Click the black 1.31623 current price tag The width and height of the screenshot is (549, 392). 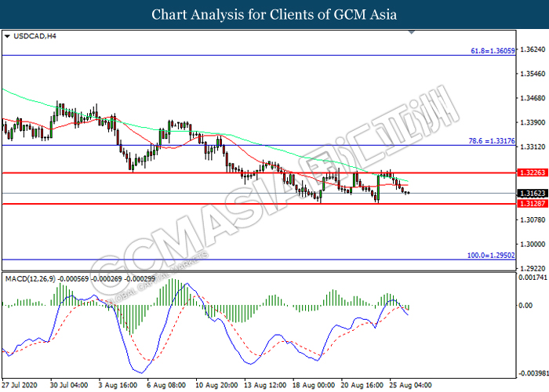pos(533,193)
